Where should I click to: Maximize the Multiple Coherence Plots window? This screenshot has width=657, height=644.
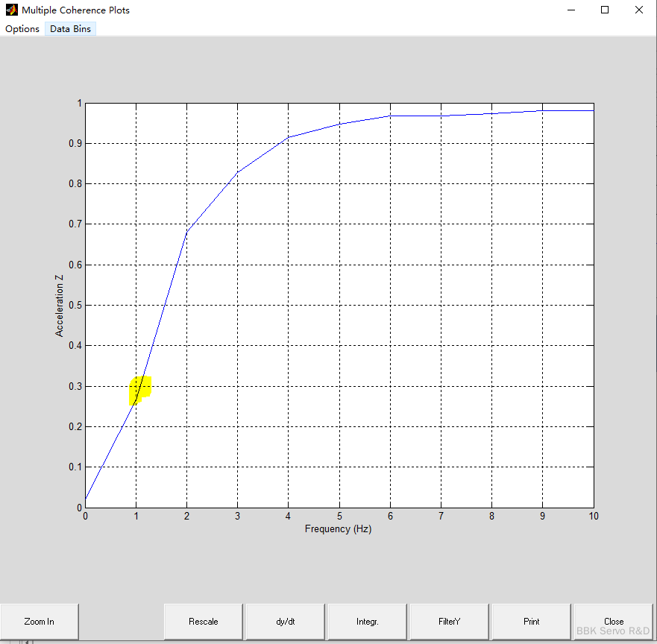[x=605, y=10]
